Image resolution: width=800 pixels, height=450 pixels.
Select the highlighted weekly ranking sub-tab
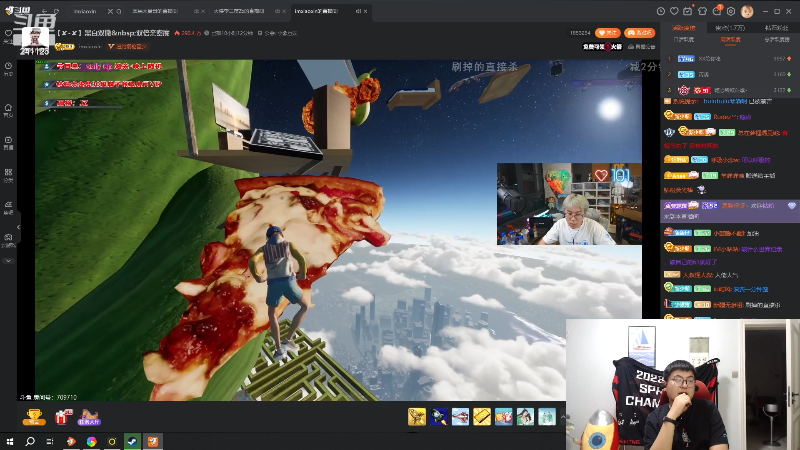pyautogui.click(x=730, y=39)
